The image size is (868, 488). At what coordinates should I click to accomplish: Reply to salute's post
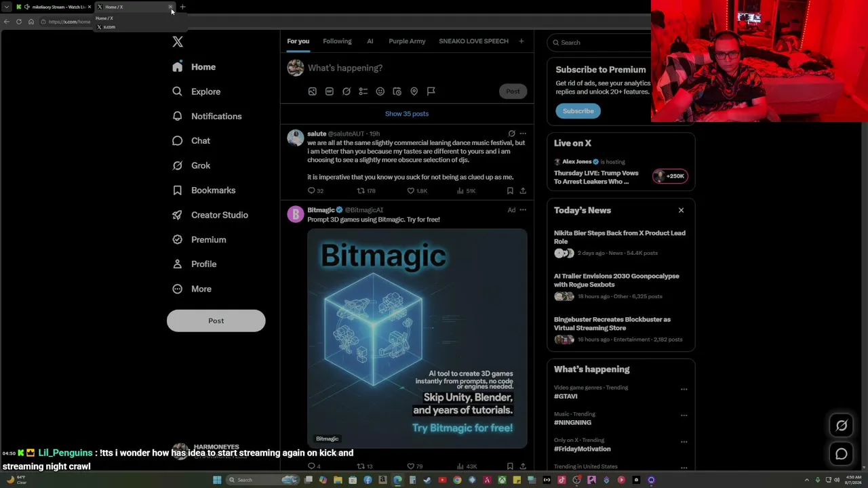315,191
